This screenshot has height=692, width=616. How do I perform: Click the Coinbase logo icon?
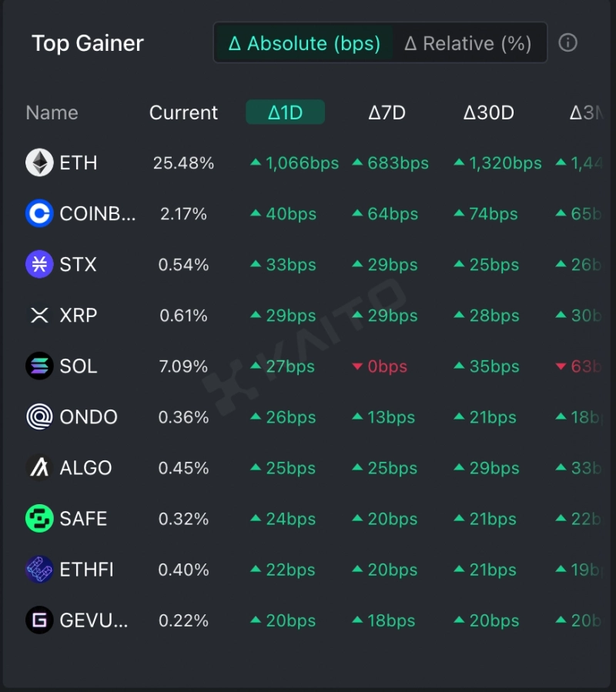[39, 213]
